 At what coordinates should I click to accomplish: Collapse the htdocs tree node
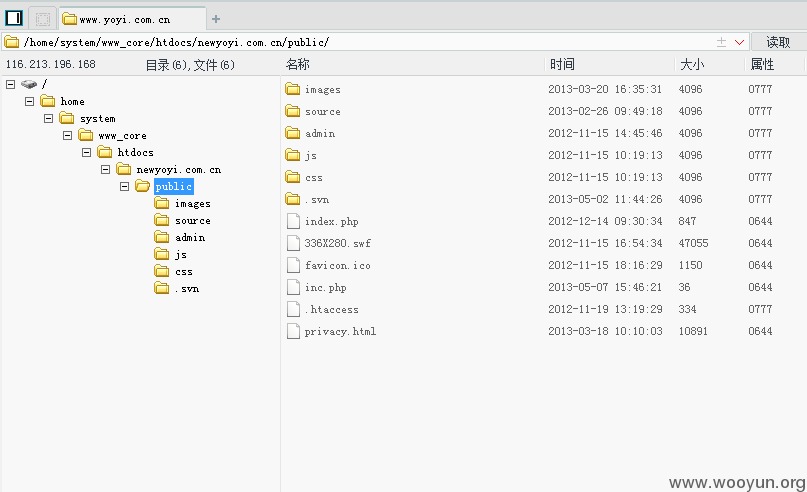[x=86, y=152]
